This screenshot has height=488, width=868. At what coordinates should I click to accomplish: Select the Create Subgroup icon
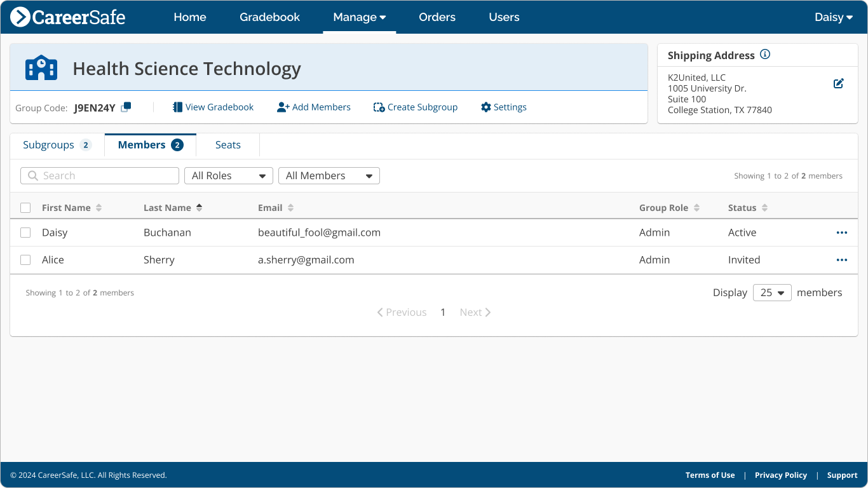click(x=378, y=107)
